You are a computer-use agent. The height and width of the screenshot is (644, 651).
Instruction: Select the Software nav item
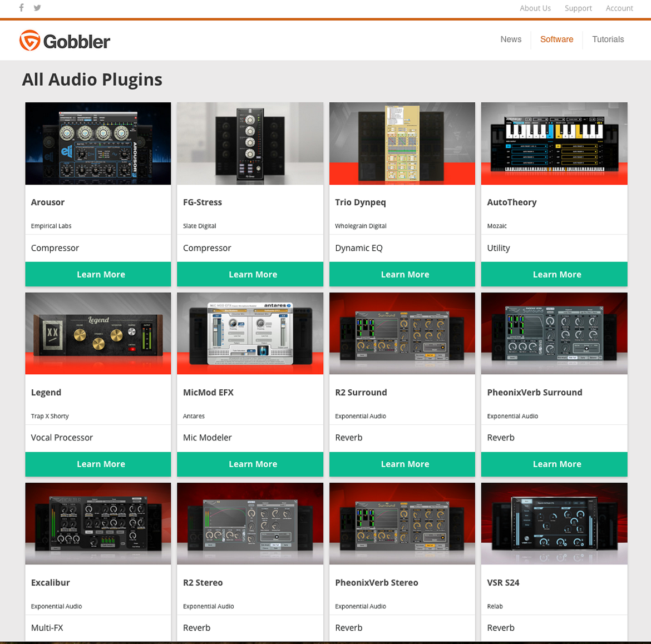pos(556,39)
